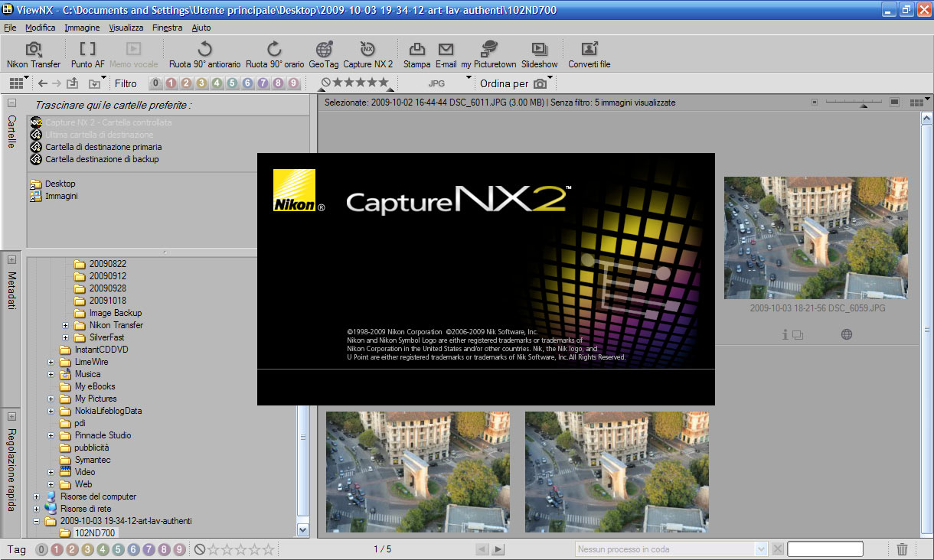The image size is (934, 560).
Task: Upload to my Picturetown
Action: pyautogui.click(x=488, y=55)
